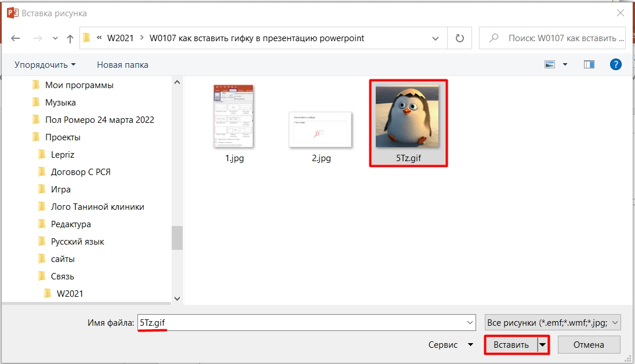635x364 pixels.
Task: Open the Пол Ромеро 24 марта 2022 folder
Action: tap(100, 120)
